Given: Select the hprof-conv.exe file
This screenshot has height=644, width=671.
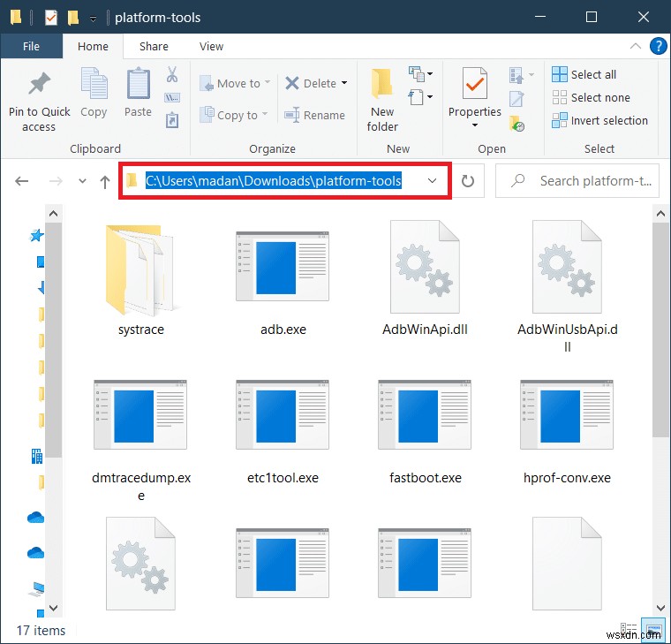Looking at the screenshot, I should pos(567,432).
